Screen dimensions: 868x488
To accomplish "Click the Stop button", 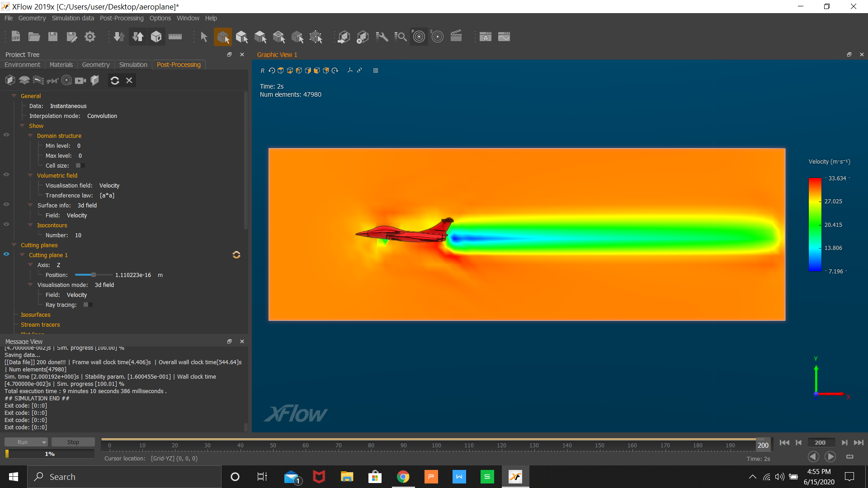I will coord(73,442).
